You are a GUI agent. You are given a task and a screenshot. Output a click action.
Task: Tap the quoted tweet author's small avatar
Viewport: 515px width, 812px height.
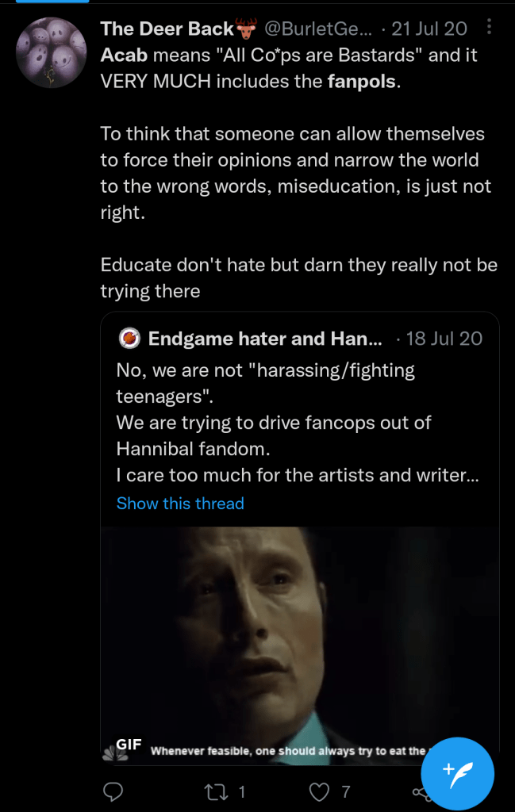click(x=129, y=339)
